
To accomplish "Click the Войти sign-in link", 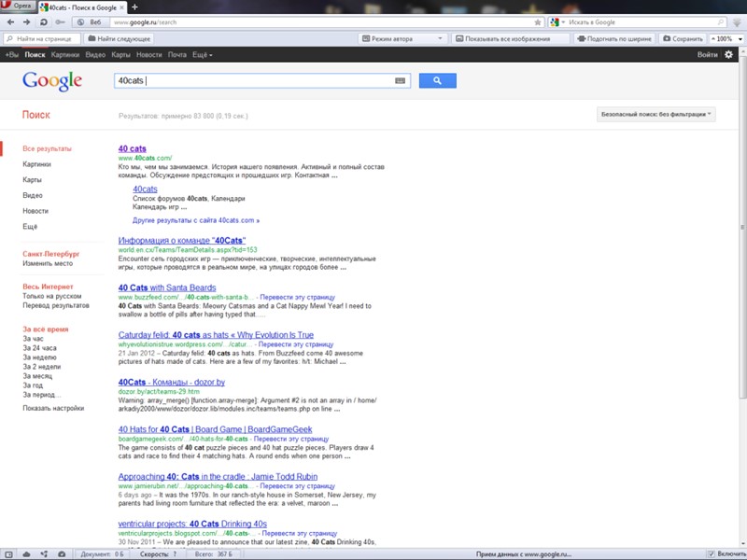I will tap(708, 55).
